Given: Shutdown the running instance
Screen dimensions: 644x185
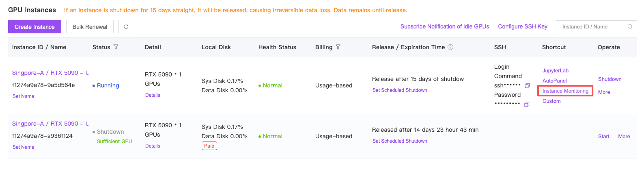Looking at the screenshot, I should point(610,79).
